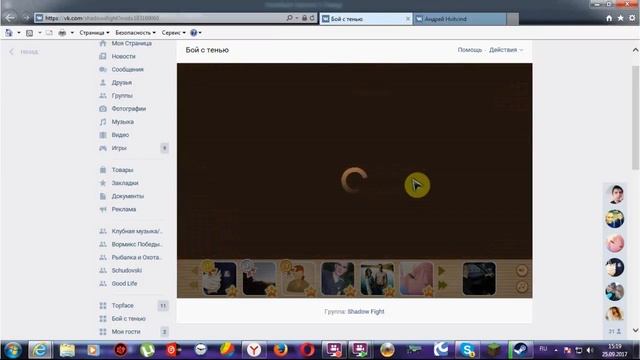Viewport: 640px width, 360px height.
Task: Click the game friends list fast-forward arrow
Action: [442, 285]
